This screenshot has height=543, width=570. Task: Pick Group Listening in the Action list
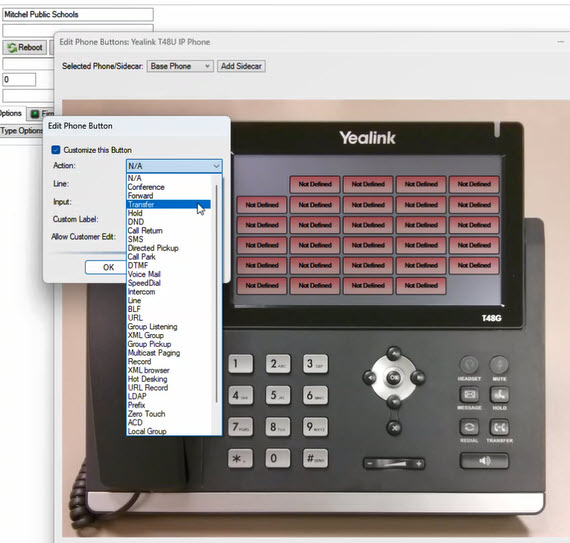click(x=169, y=326)
